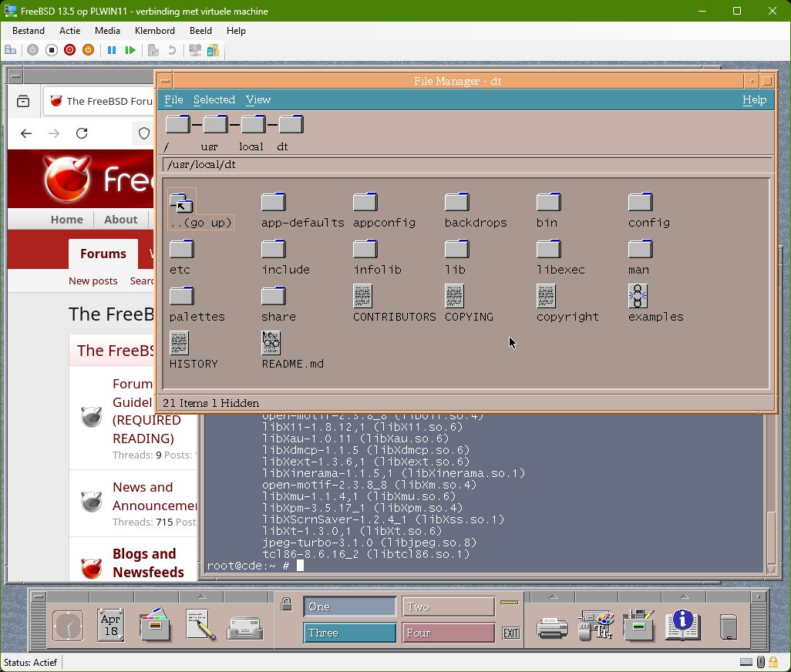Open the Trash Can on the front panel
The image size is (791, 672).
(728, 626)
